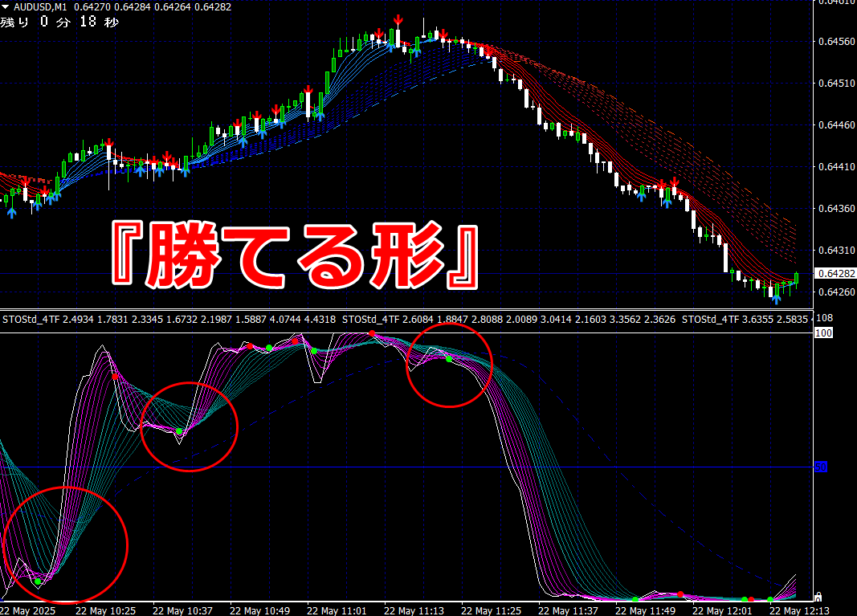This screenshot has height=616, width=857.
Task: Click the small lock icon at indicator corner
Action: click(818, 596)
